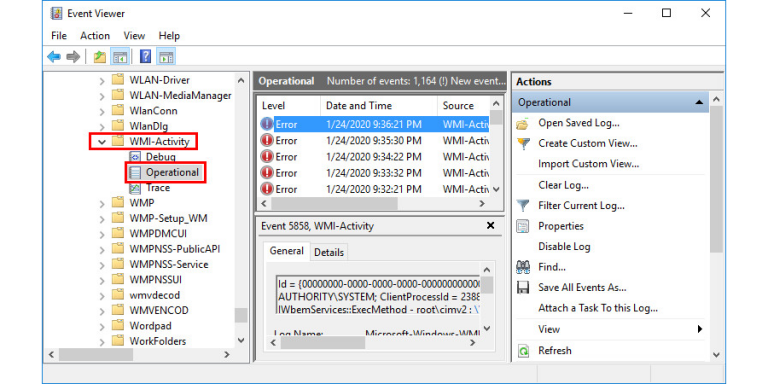The width and height of the screenshot is (768, 384).
Task: Click the Open Saved Log folder icon
Action: [x=523, y=124]
